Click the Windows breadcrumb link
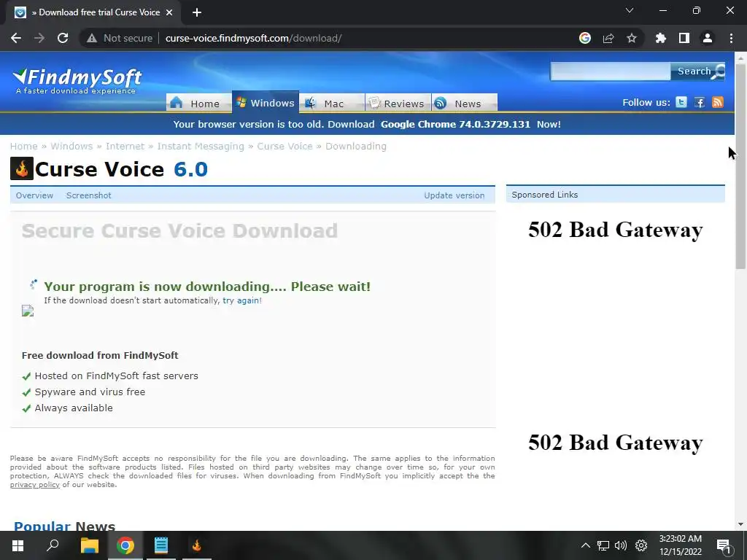 click(71, 146)
